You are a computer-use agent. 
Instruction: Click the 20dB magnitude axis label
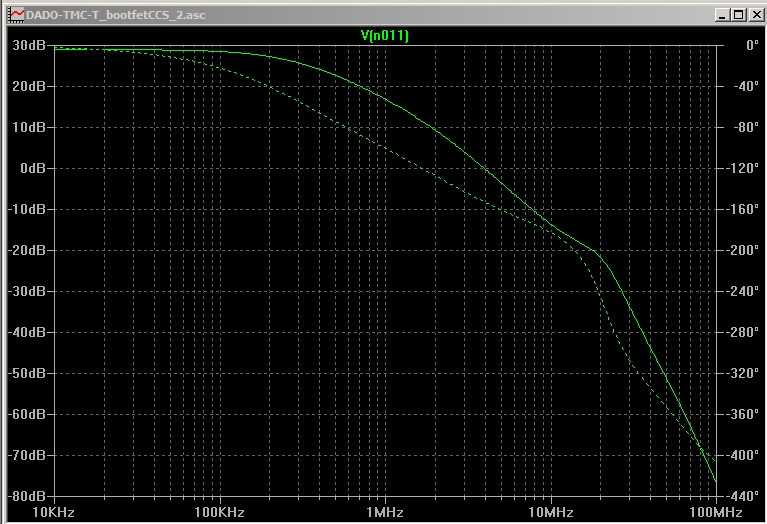pos(29,87)
